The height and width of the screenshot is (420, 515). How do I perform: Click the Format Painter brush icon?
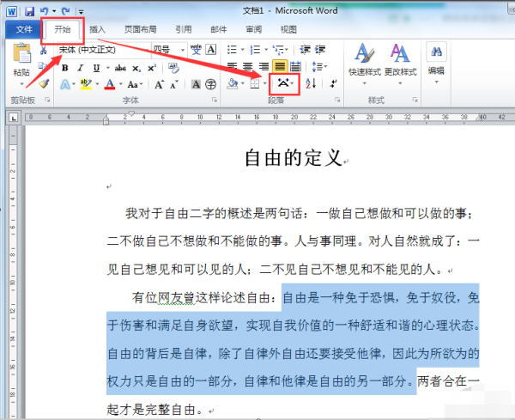[x=44, y=83]
